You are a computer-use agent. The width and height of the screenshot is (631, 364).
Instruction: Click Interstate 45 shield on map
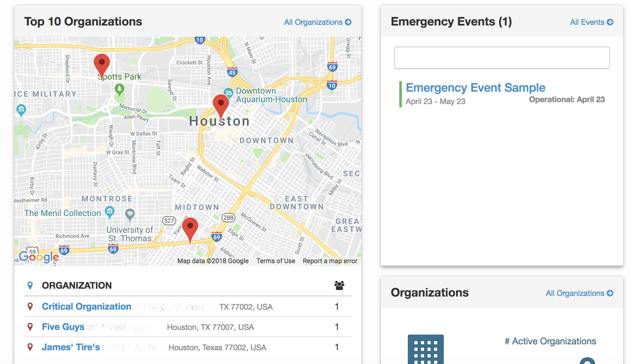click(232, 72)
